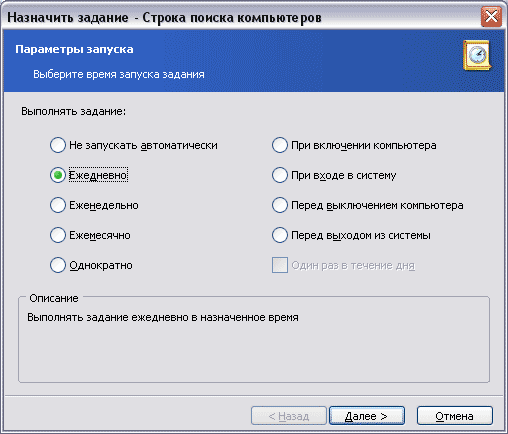Click the 'Выполнять задание:' label
The height and width of the screenshot is (434, 508).
coord(74,111)
